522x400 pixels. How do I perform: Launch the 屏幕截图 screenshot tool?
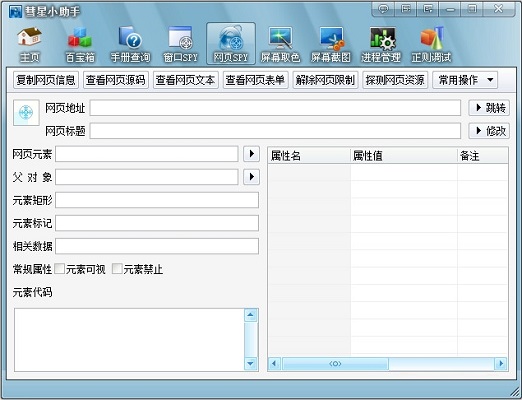coord(331,44)
